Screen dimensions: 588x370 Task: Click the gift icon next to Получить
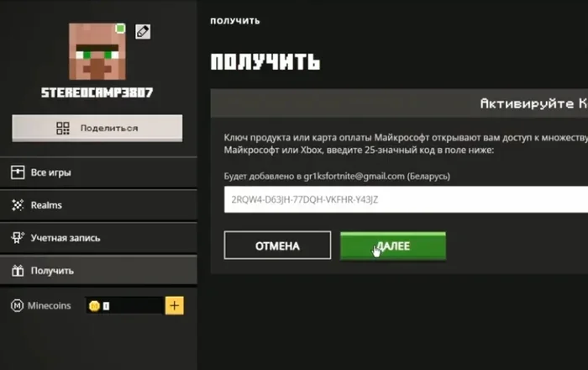tap(18, 270)
